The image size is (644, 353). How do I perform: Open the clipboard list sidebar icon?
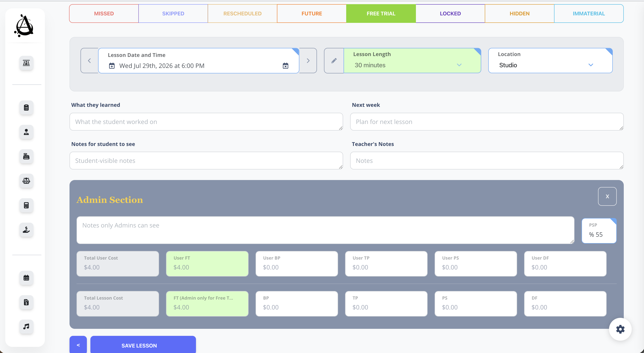click(x=26, y=107)
